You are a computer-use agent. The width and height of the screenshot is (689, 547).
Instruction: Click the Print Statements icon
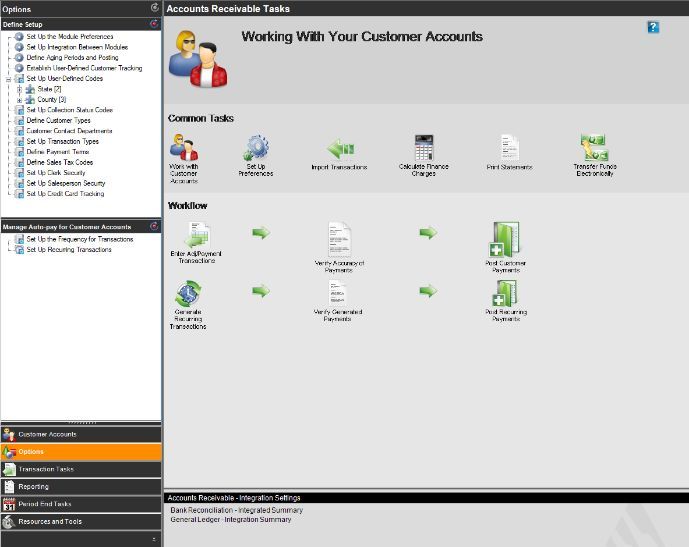click(x=509, y=148)
